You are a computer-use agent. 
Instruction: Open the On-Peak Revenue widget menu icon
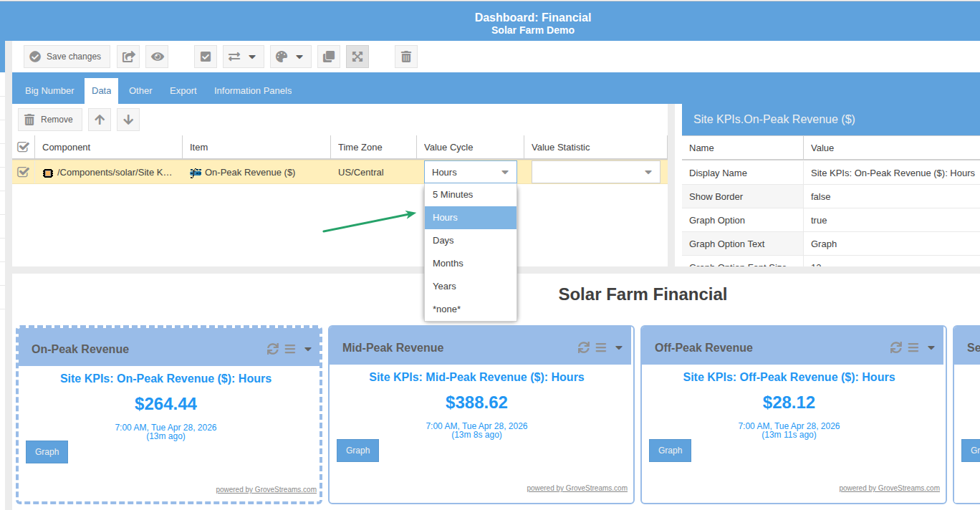point(290,349)
